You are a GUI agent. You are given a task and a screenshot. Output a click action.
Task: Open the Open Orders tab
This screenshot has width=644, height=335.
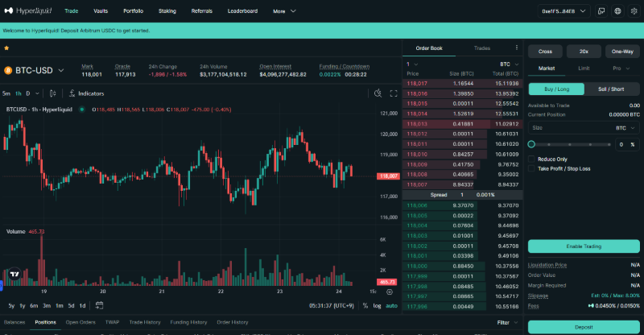coord(80,322)
